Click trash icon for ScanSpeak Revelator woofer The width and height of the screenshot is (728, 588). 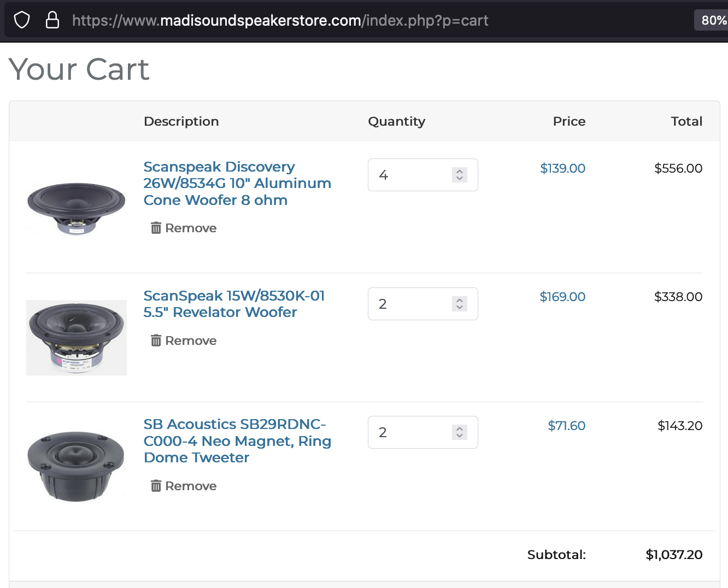[x=156, y=340]
